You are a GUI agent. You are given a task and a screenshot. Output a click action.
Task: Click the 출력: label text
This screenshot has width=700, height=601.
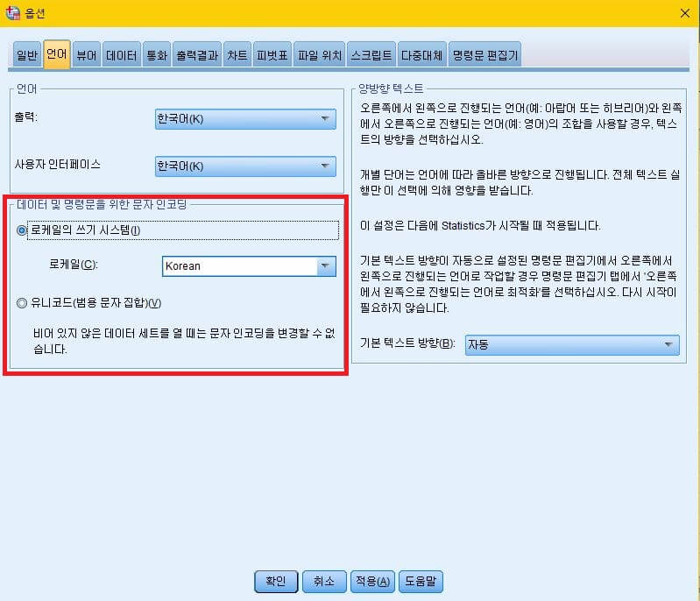26,117
